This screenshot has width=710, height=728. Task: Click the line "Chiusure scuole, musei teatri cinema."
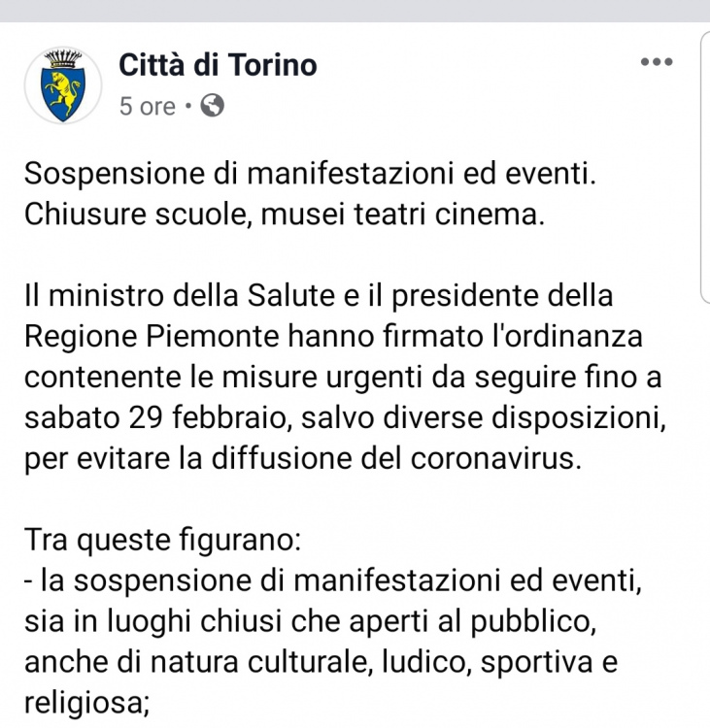pyautogui.click(x=285, y=215)
